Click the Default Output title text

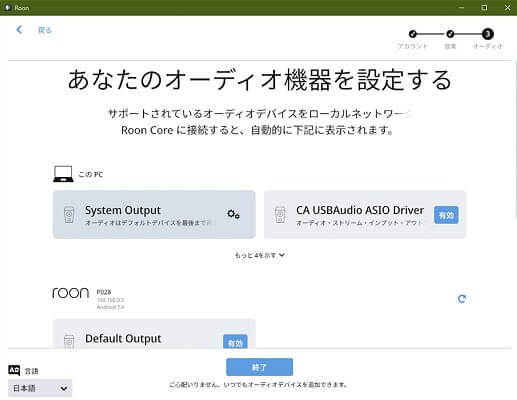click(x=123, y=339)
